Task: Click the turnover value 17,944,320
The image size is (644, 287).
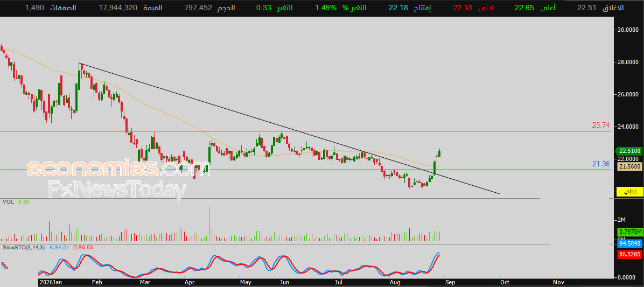Action: 118,8
